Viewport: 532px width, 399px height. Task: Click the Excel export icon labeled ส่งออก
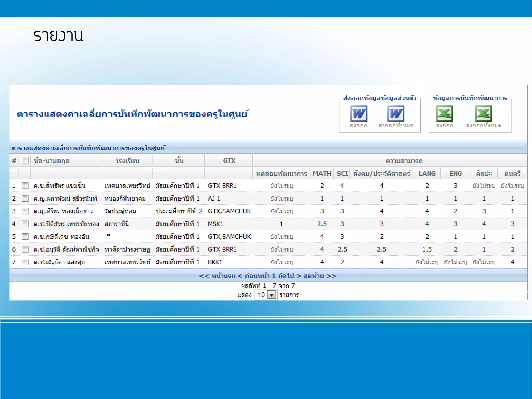(444, 114)
